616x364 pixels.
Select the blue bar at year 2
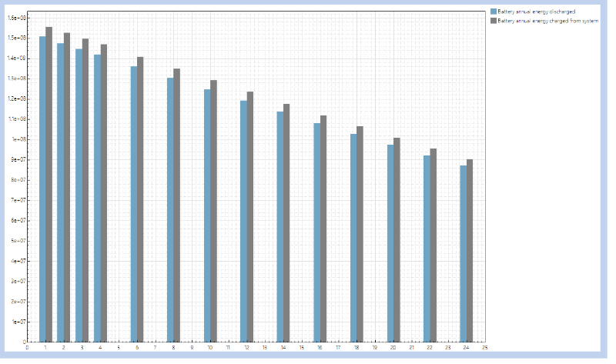point(61,192)
